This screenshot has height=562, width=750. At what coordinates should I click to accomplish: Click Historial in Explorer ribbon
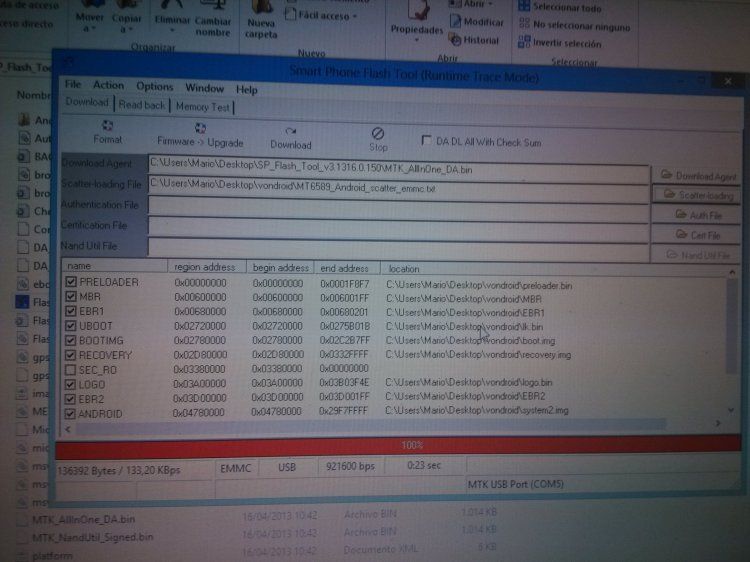tap(474, 40)
